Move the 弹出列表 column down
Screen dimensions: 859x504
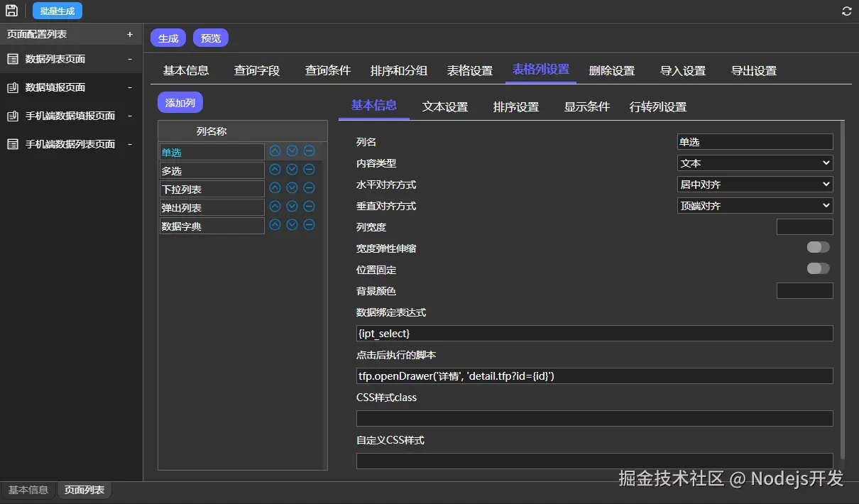[x=292, y=207]
